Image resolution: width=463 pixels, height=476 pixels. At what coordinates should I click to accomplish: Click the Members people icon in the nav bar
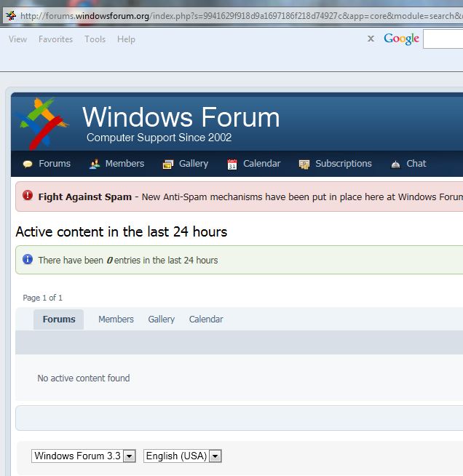[95, 164]
